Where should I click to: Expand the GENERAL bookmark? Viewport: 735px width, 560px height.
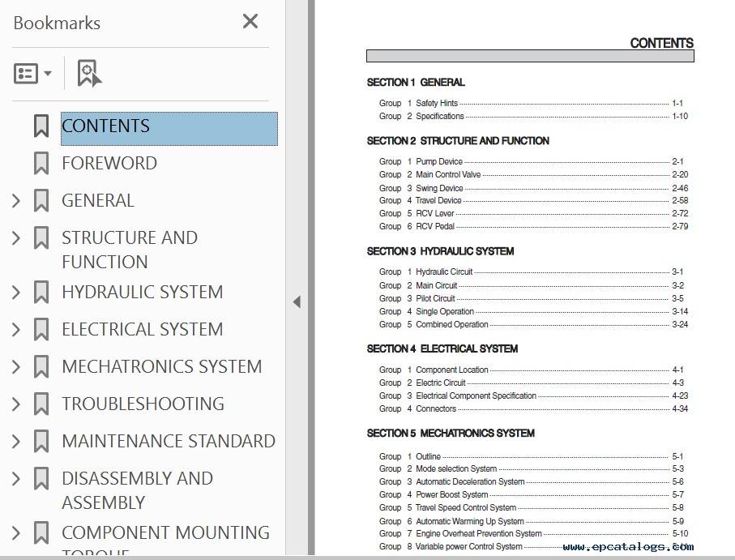coord(16,200)
